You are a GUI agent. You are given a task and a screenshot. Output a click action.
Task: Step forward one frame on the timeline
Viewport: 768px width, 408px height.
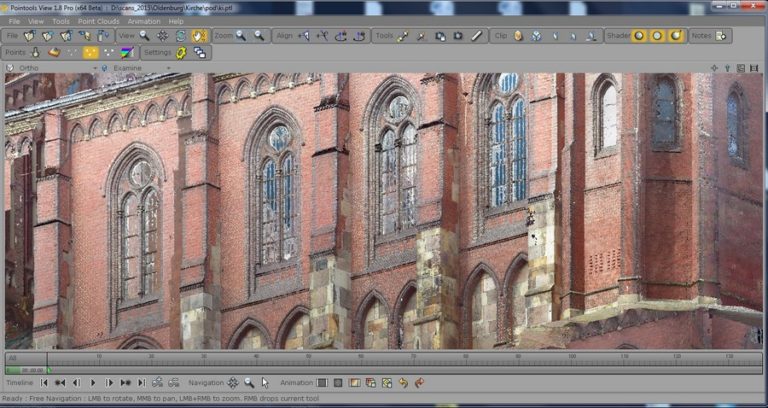coord(109,383)
